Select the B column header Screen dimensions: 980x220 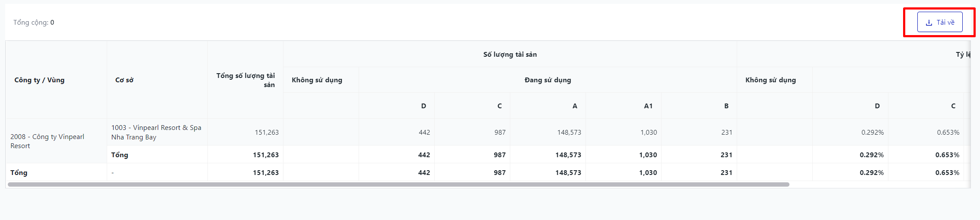pyautogui.click(x=726, y=106)
